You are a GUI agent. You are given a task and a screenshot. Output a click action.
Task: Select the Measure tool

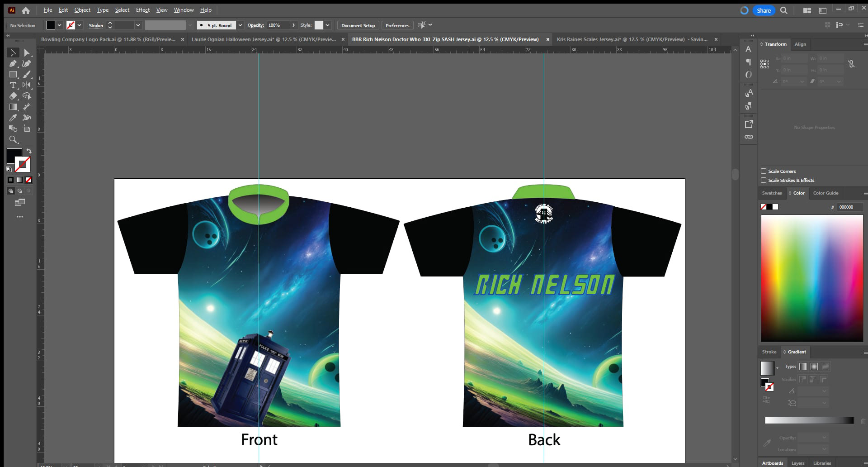click(27, 107)
